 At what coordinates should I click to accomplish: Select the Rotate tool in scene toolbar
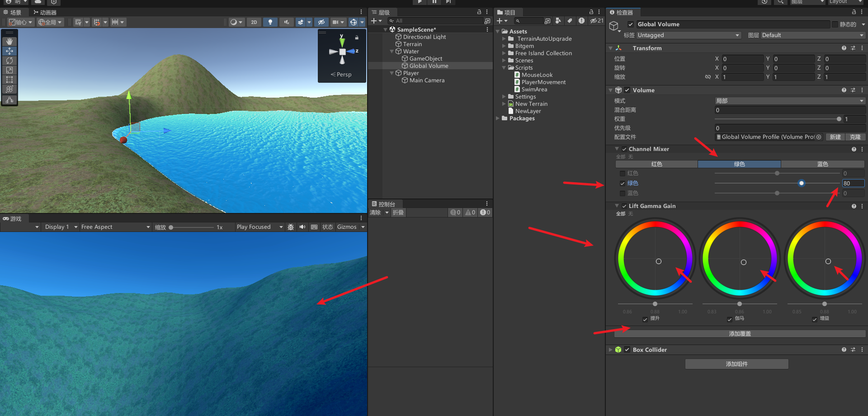point(9,61)
